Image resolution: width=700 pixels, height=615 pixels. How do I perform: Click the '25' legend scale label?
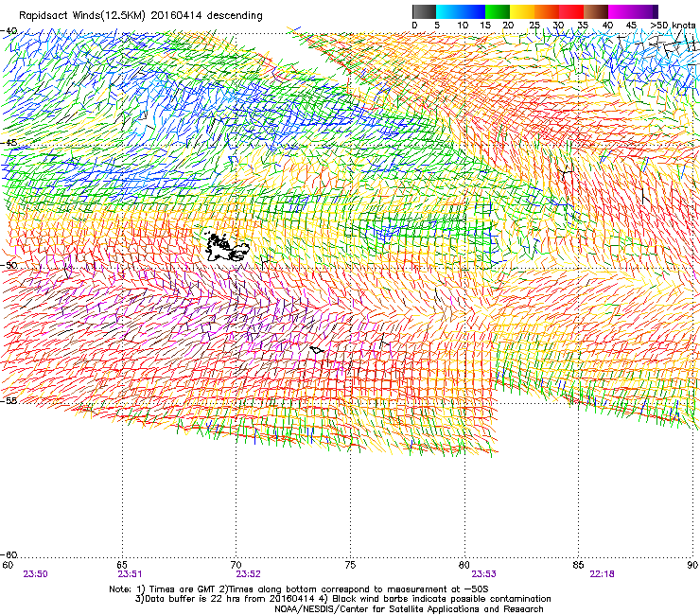click(534, 26)
